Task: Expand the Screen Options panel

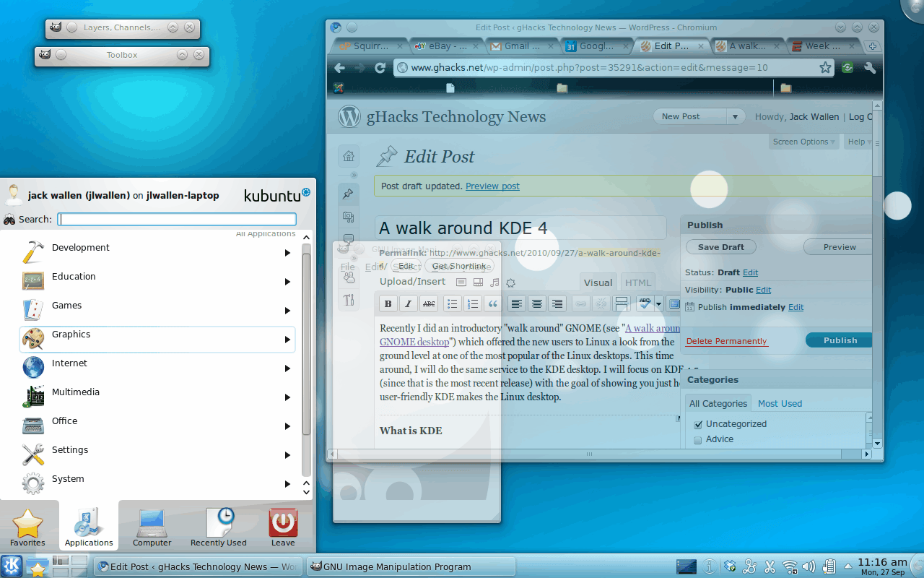Action: [x=805, y=142]
